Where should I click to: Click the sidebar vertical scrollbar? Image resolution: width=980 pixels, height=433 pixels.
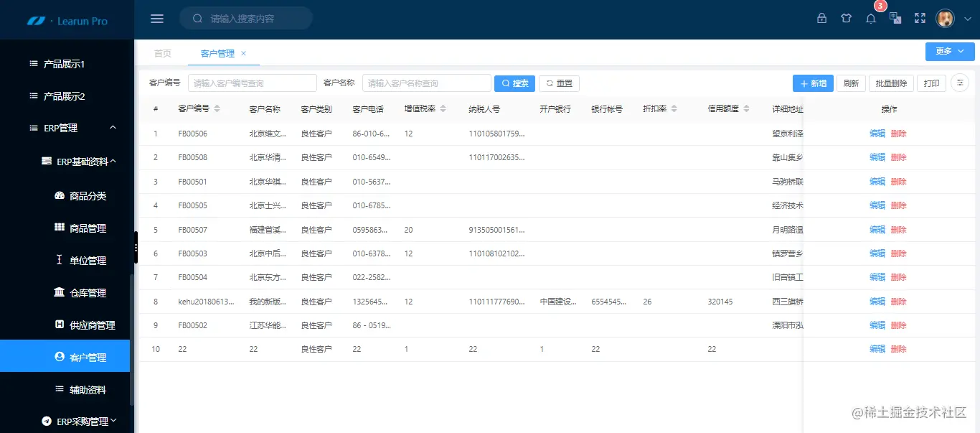click(131, 339)
